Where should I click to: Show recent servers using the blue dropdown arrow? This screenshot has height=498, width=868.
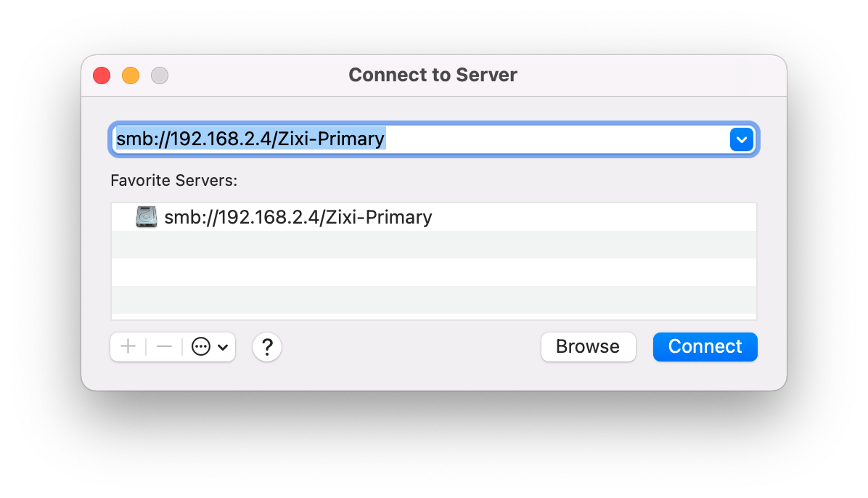[741, 139]
